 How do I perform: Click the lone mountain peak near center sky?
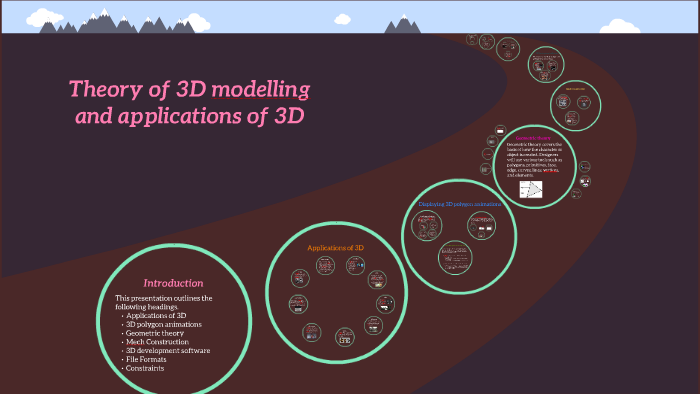point(403,24)
